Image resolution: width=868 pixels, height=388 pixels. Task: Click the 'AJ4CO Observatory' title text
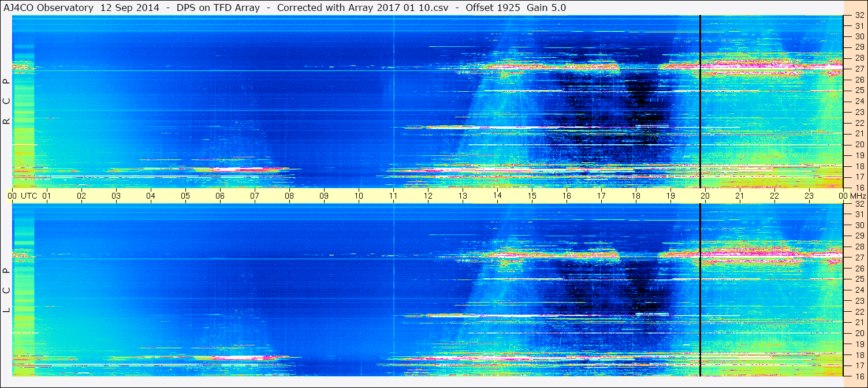click(48, 8)
